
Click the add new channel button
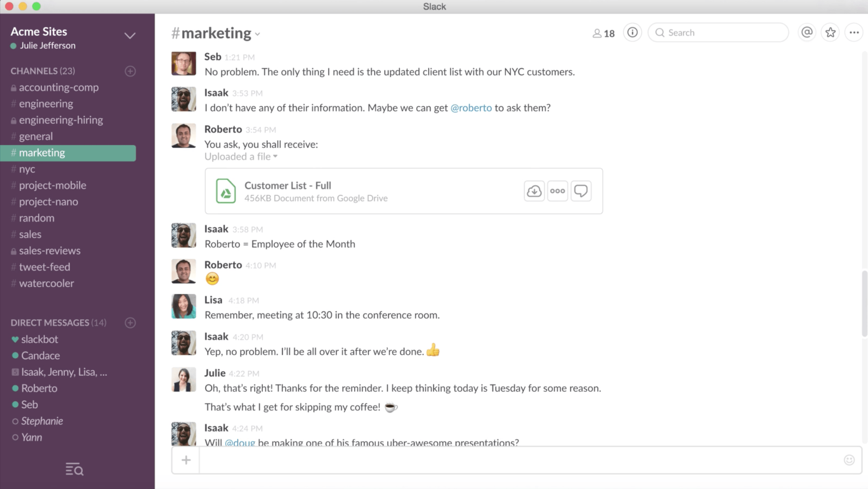(129, 70)
